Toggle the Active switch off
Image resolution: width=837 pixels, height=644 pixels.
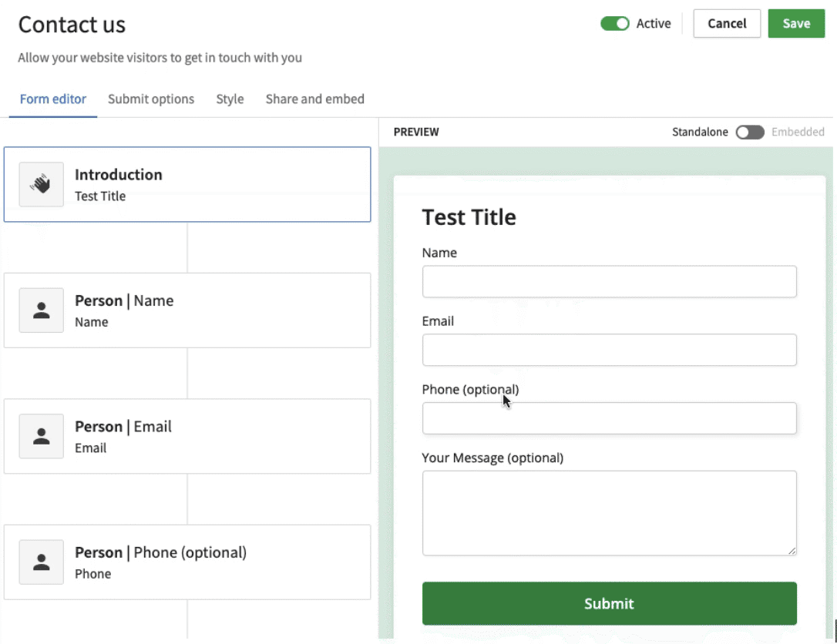614,24
